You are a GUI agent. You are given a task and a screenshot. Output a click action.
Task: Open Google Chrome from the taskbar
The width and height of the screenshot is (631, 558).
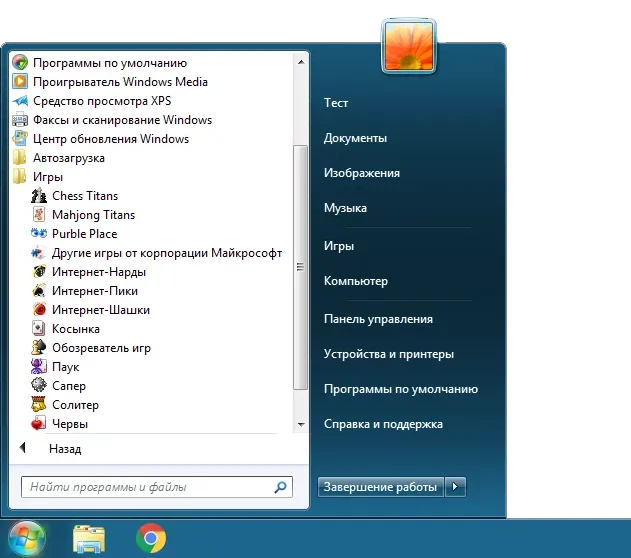(151, 539)
